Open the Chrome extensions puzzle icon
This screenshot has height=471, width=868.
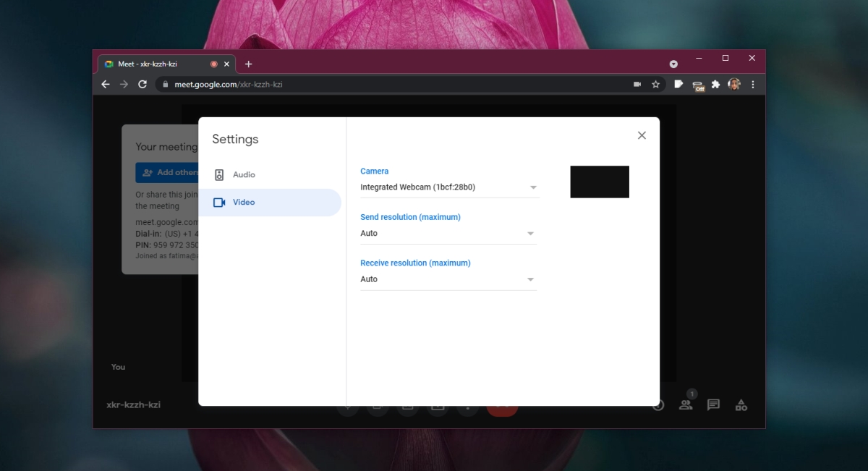tap(715, 84)
